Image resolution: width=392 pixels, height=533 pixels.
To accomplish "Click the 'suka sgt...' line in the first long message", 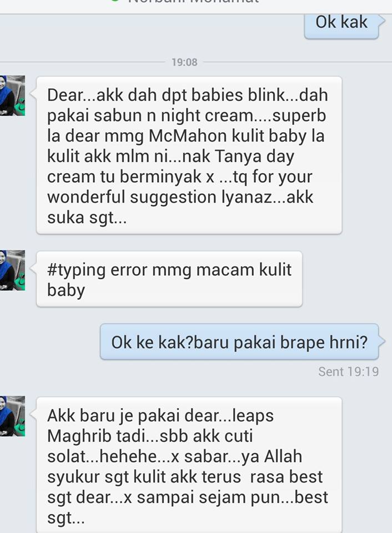I will [x=87, y=218].
